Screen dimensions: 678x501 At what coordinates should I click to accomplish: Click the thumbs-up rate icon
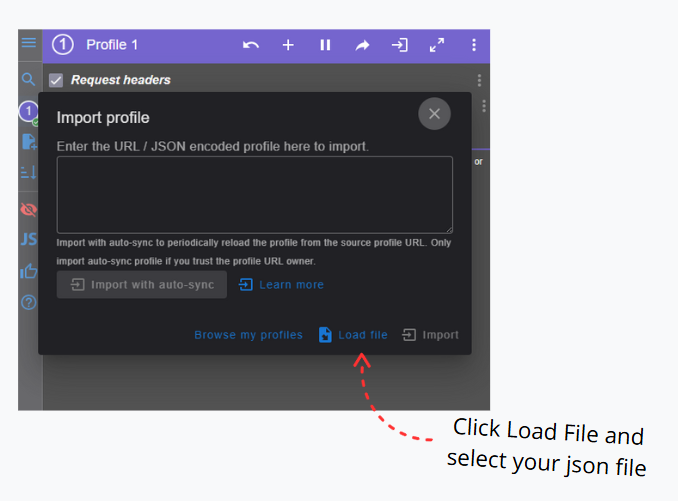pyautogui.click(x=29, y=271)
